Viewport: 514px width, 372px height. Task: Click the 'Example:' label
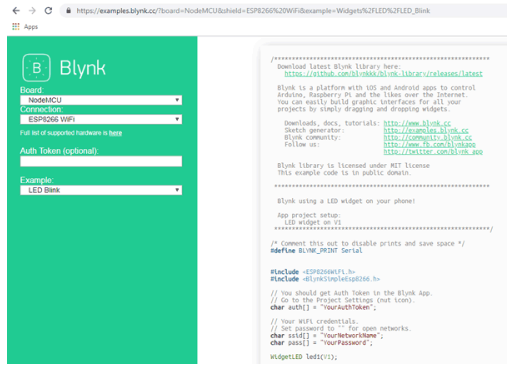pyautogui.click(x=37, y=180)
